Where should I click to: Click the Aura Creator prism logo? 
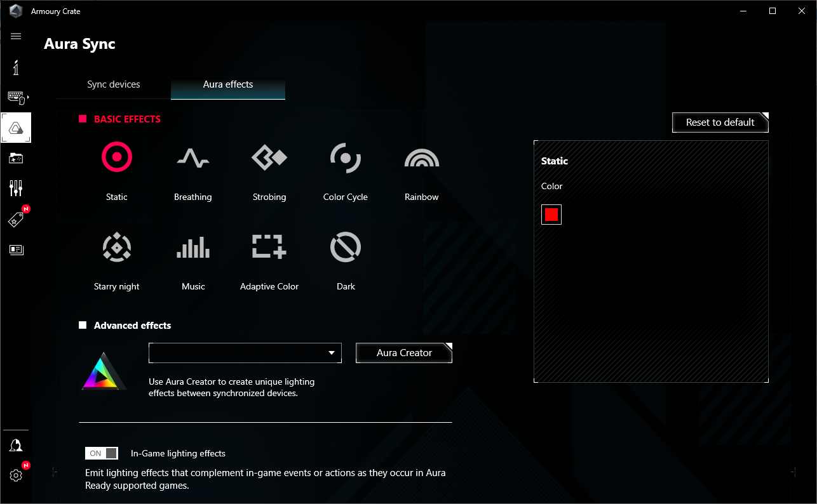104,371
